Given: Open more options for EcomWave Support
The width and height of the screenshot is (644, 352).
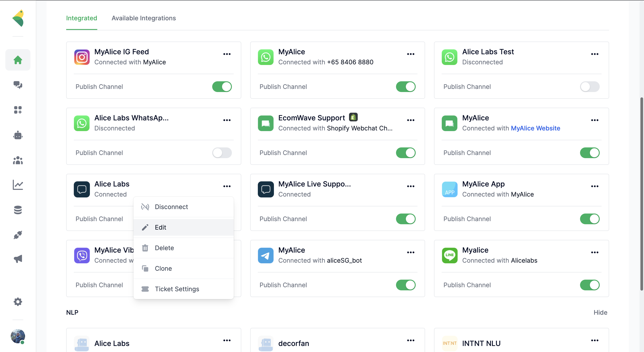Looking at the screenshot, I should pos(411,120).
